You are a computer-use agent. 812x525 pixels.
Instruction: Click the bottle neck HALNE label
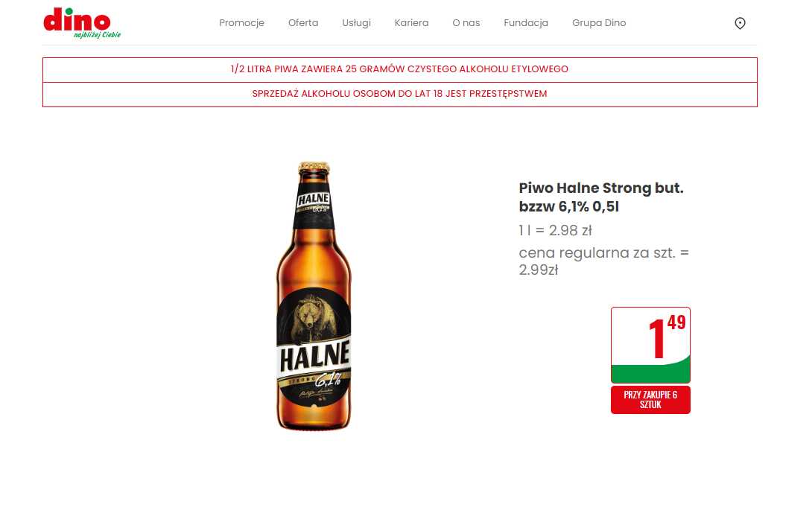(x=314, y=203)
